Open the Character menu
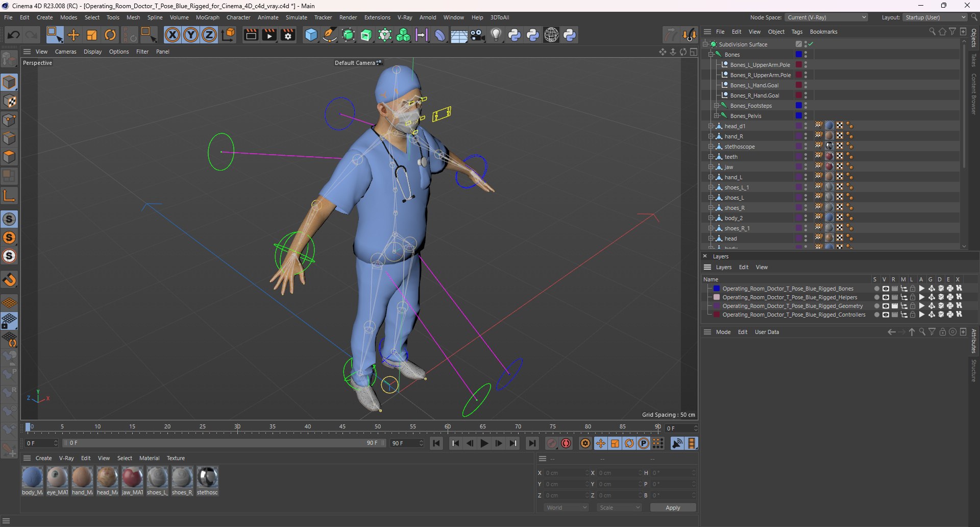980x527 pixels. [x=238, y=17]
